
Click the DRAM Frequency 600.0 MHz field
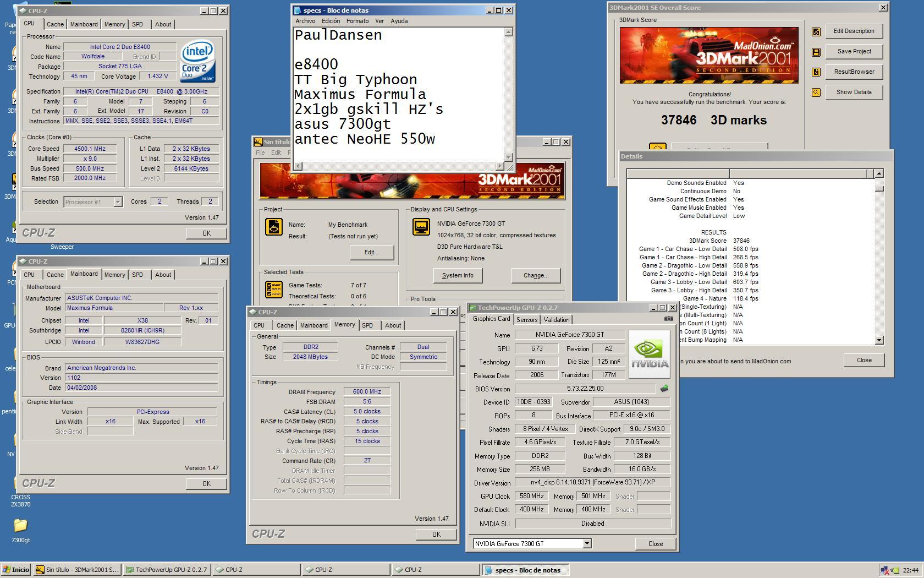367,392
